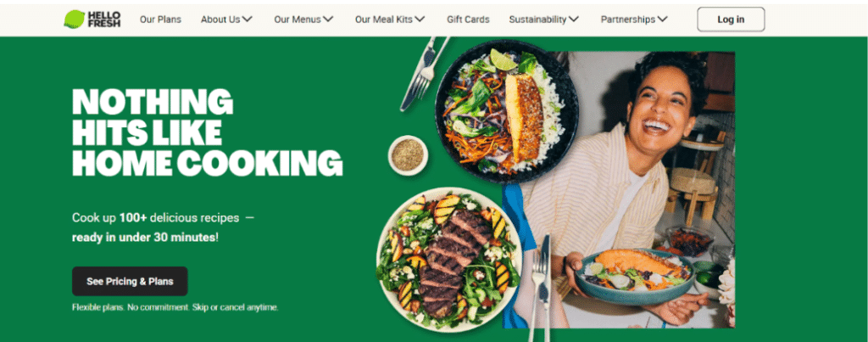Click the Partnerships menu label

[628, 20]
